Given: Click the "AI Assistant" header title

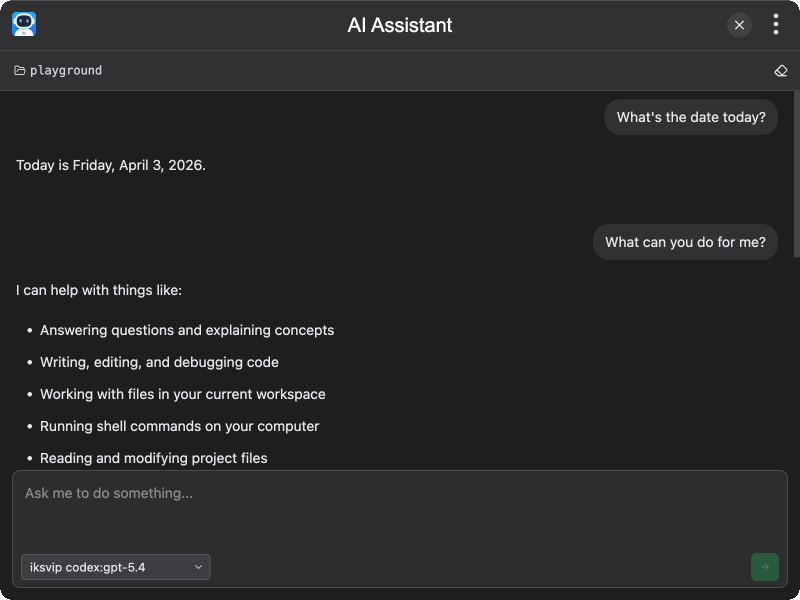Looking at the screenshot, I should point(400,25).
